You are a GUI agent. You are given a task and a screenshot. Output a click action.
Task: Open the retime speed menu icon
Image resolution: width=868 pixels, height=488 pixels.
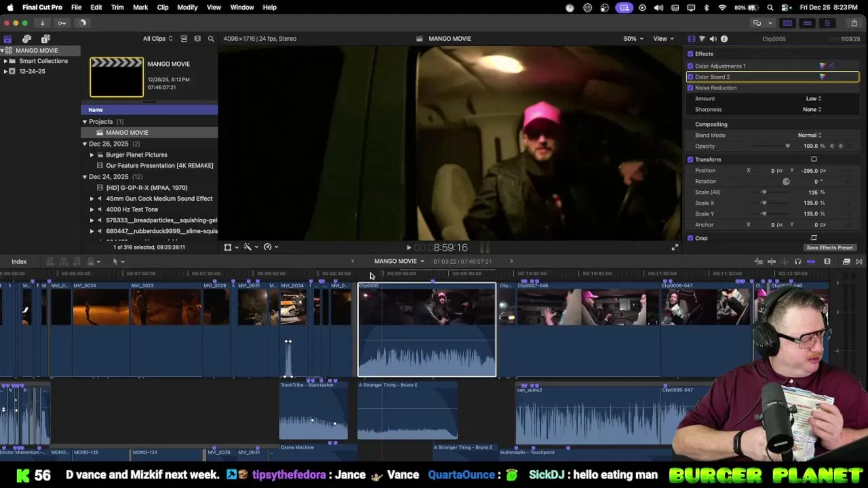click(269, 247)
